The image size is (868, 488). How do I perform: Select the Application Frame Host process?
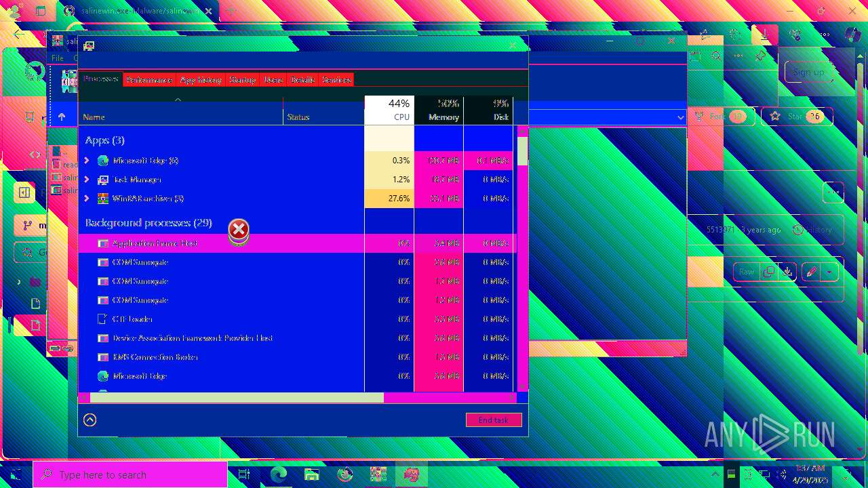point(297,243)
